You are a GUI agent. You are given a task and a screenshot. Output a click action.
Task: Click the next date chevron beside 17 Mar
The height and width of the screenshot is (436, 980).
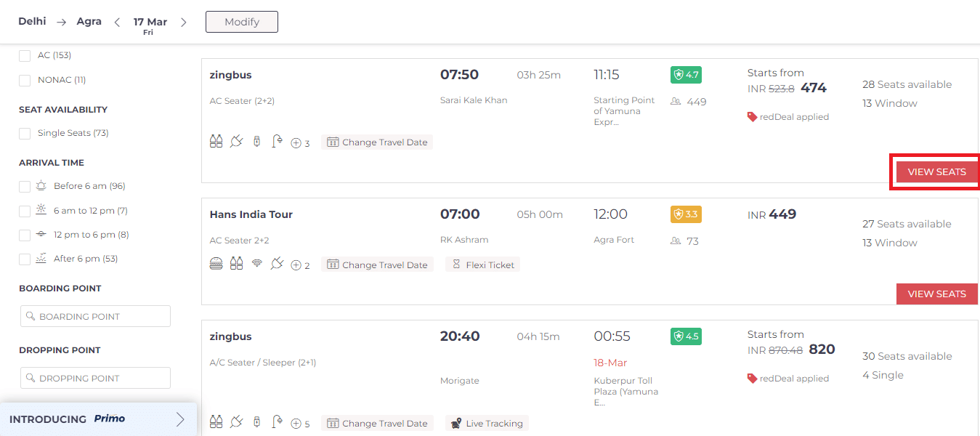(184, 22)
